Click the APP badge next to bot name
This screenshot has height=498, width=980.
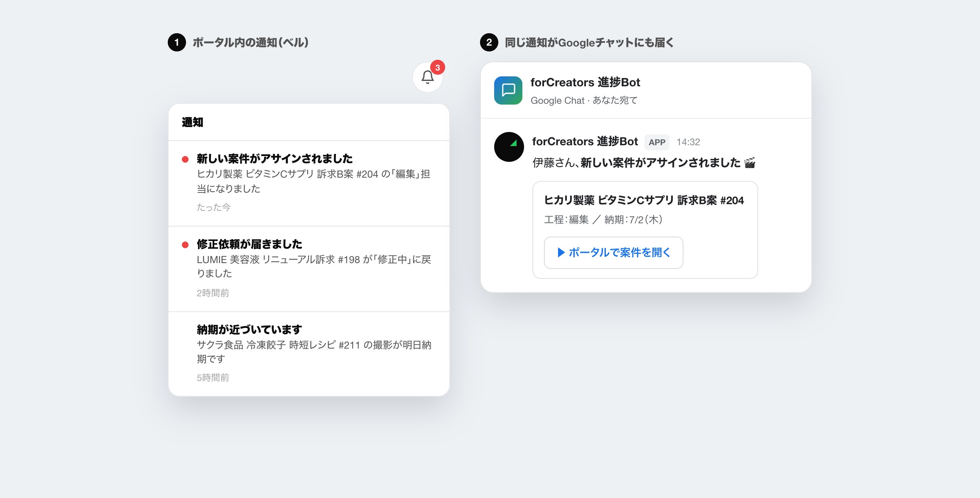(657, 142)
